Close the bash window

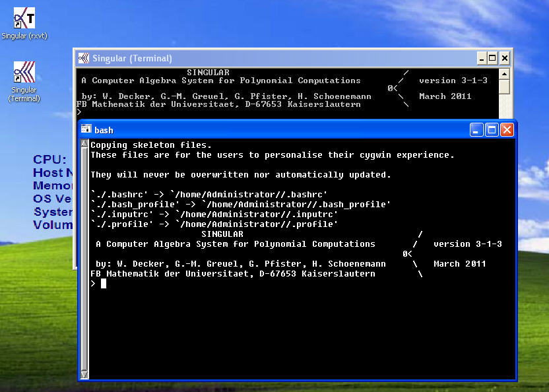(x=507, y=130)
